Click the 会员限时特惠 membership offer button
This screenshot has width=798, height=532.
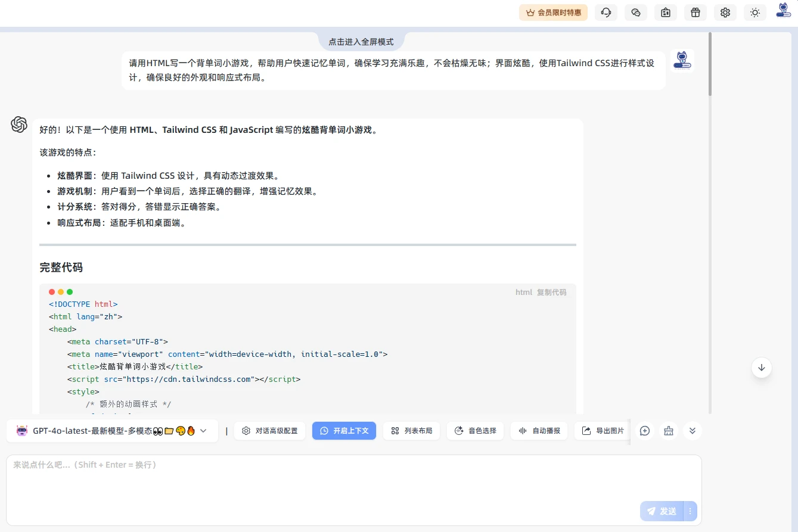click(x=553, y=13)
